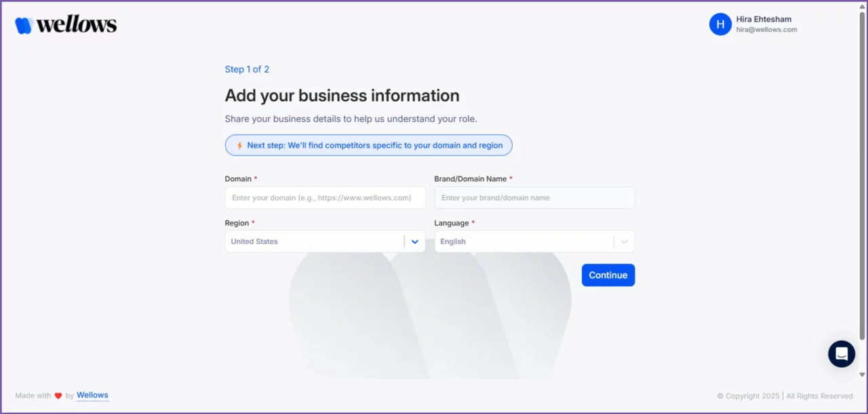Viewport: 868px width, 414px height.
Task: Click the red heart icon in footer
Action: point(58,396)
